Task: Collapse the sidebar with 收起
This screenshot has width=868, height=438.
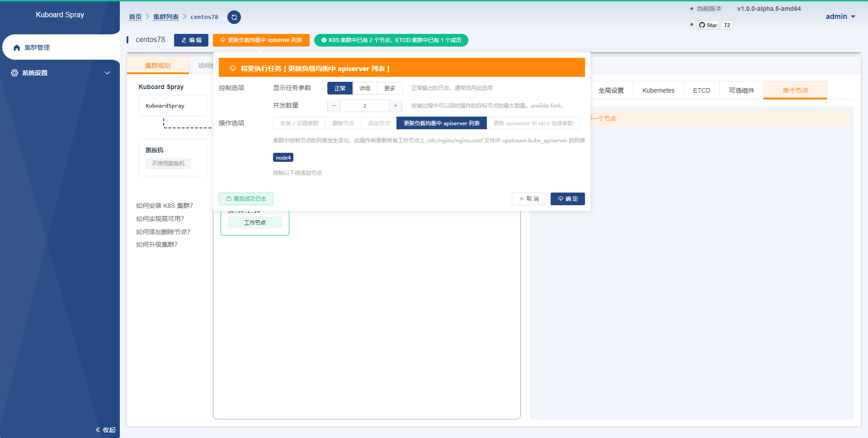Action: tap(105, 430)
